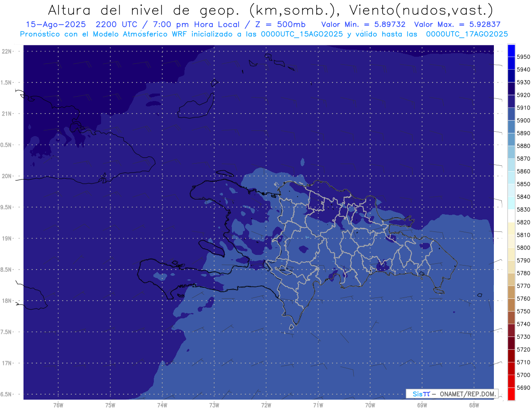
Task: Click the '19N' latitude axis label
Action: coord(6,239)
